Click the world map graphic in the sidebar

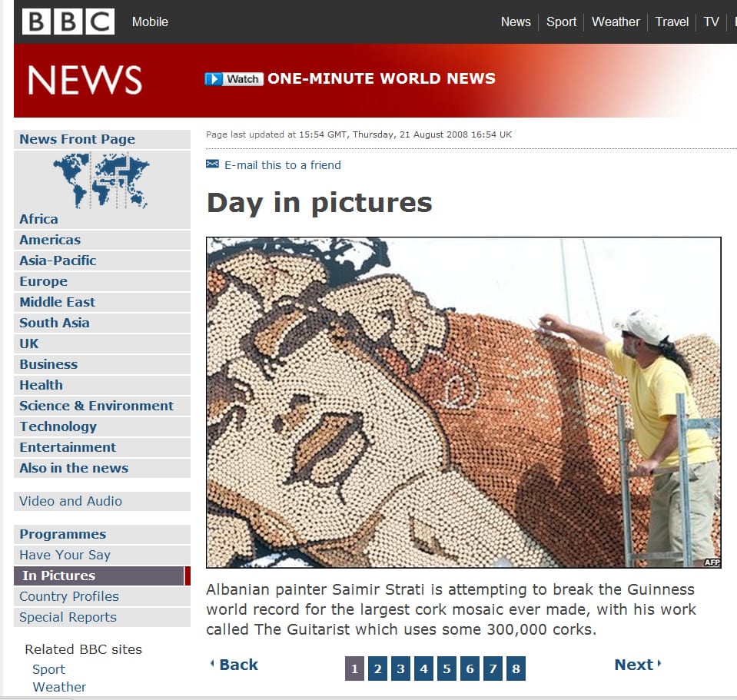101,181
